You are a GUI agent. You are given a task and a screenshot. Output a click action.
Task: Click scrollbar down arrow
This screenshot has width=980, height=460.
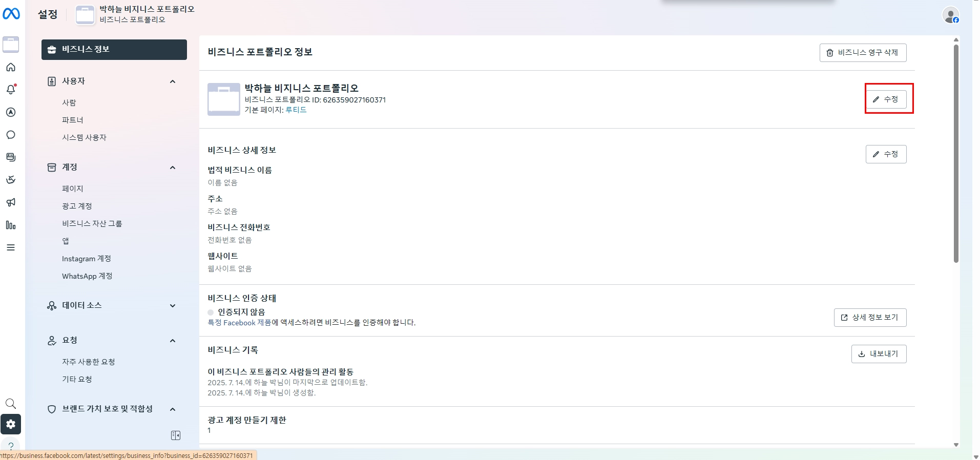pyautogui.click(x=956, y=445)
